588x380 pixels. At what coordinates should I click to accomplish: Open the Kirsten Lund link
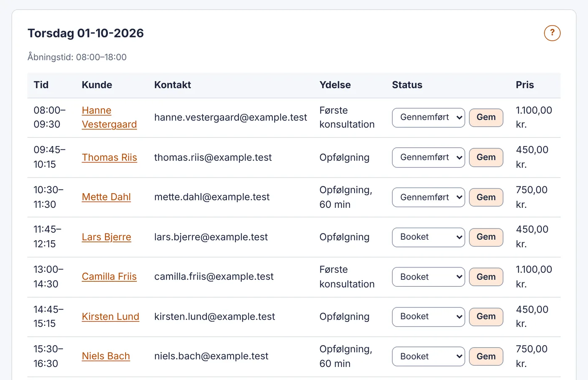coord(110,317)
